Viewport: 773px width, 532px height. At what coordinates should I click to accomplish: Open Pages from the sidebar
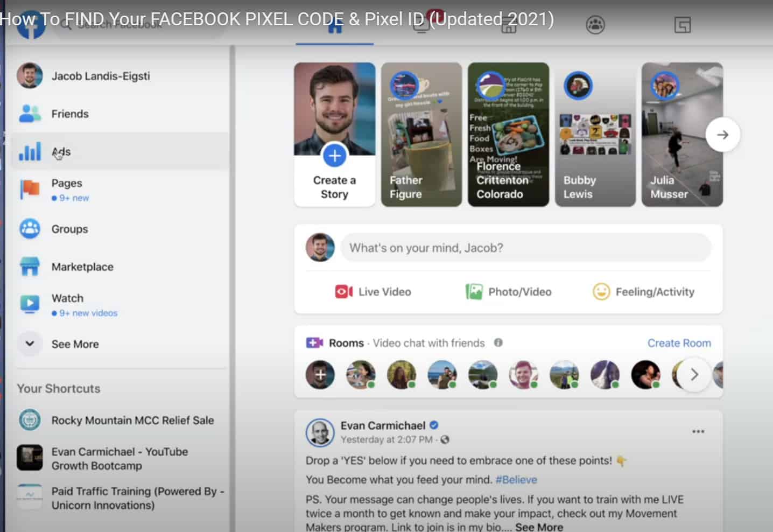click(x=66, y=183)
